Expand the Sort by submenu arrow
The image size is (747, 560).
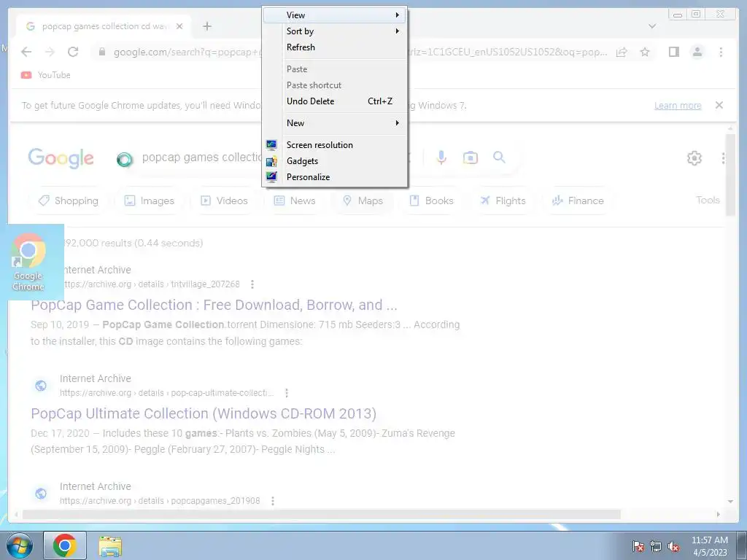pos(397,31)
